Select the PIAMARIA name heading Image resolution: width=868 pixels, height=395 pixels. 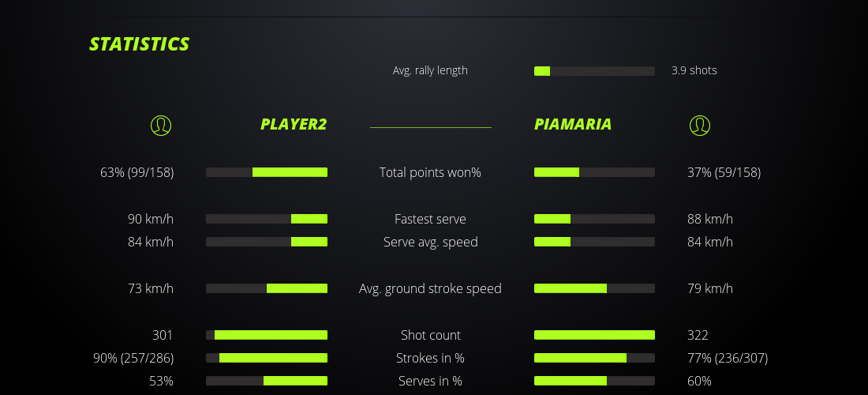(573, 124)
